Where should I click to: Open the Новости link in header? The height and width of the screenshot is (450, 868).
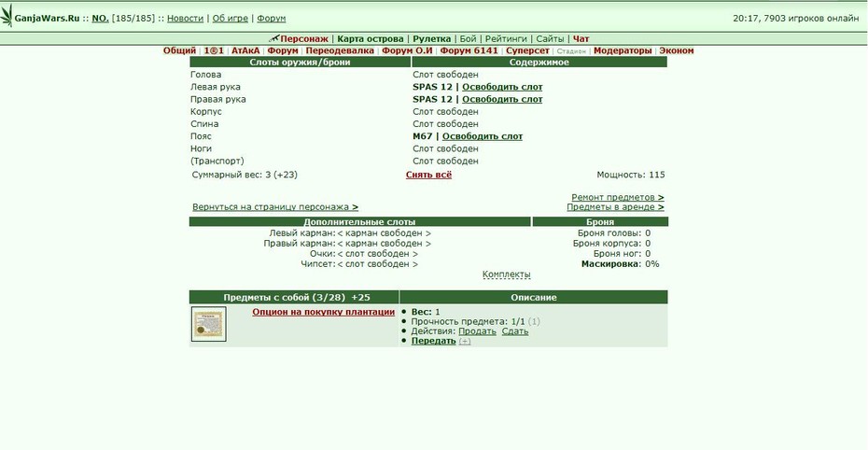(x=186, y=19)
